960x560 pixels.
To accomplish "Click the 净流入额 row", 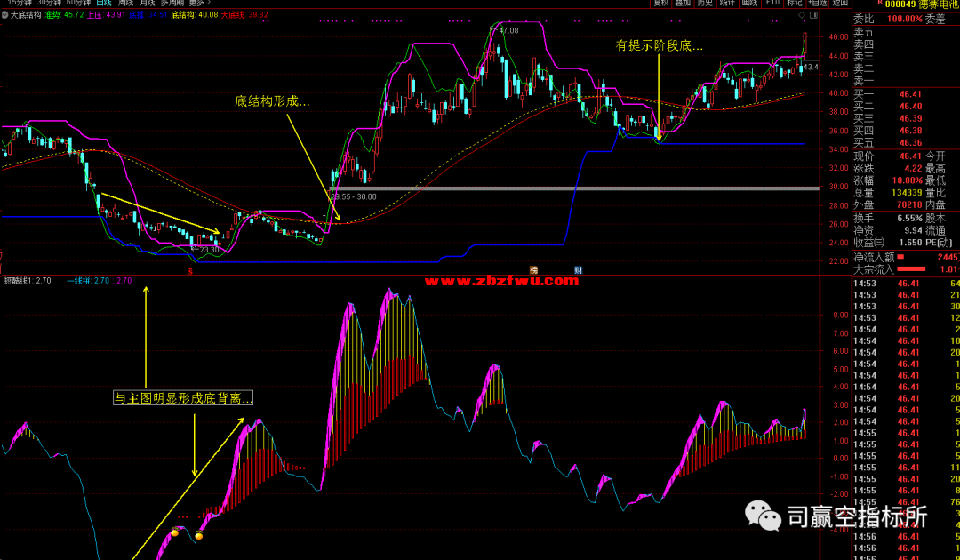I will tap(906, 257).
